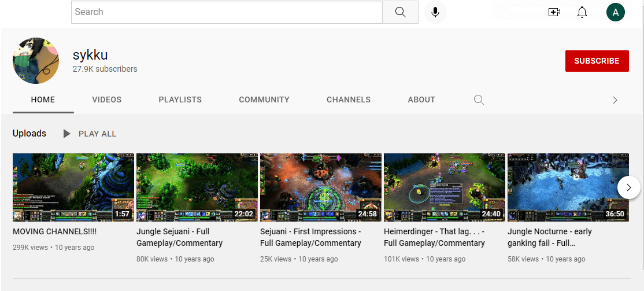Open the ABOUT tab
This screenshot has width=644, height=291.
[x=421, y=100]
